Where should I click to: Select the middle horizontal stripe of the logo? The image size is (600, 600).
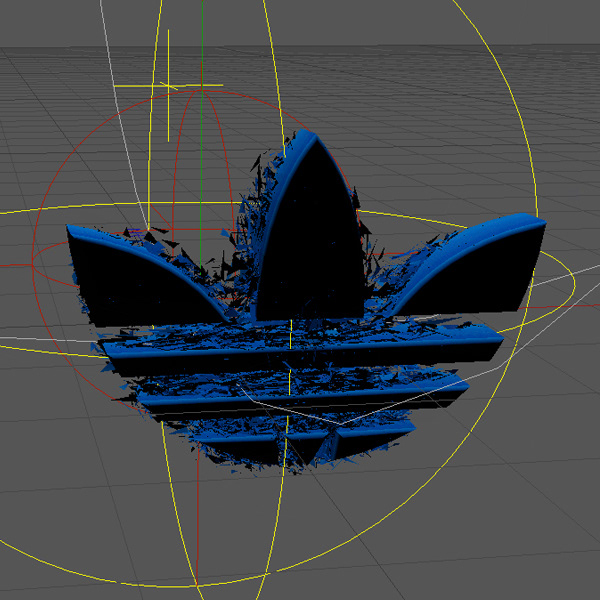click(302, 396)
